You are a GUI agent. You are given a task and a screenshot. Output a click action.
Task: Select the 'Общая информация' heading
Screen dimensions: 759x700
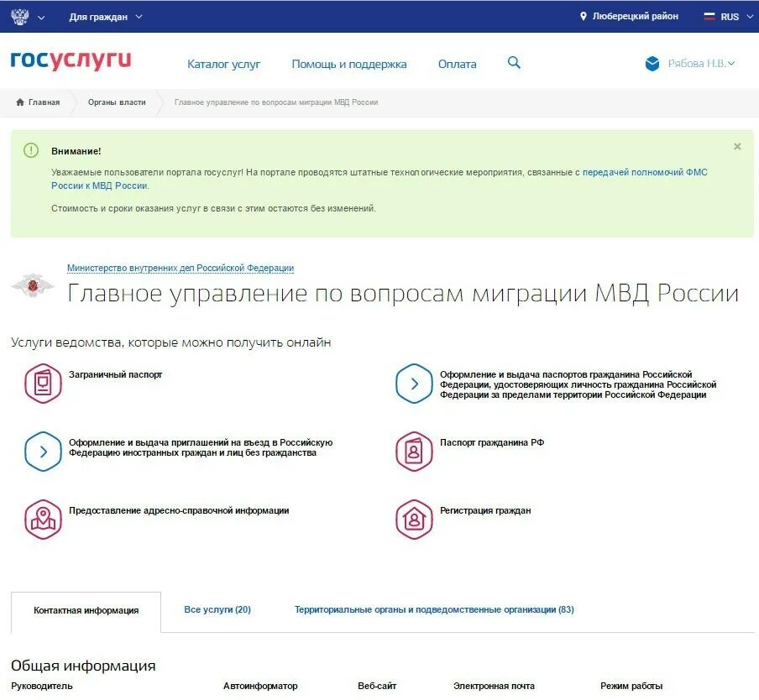[x=83, y=666]
